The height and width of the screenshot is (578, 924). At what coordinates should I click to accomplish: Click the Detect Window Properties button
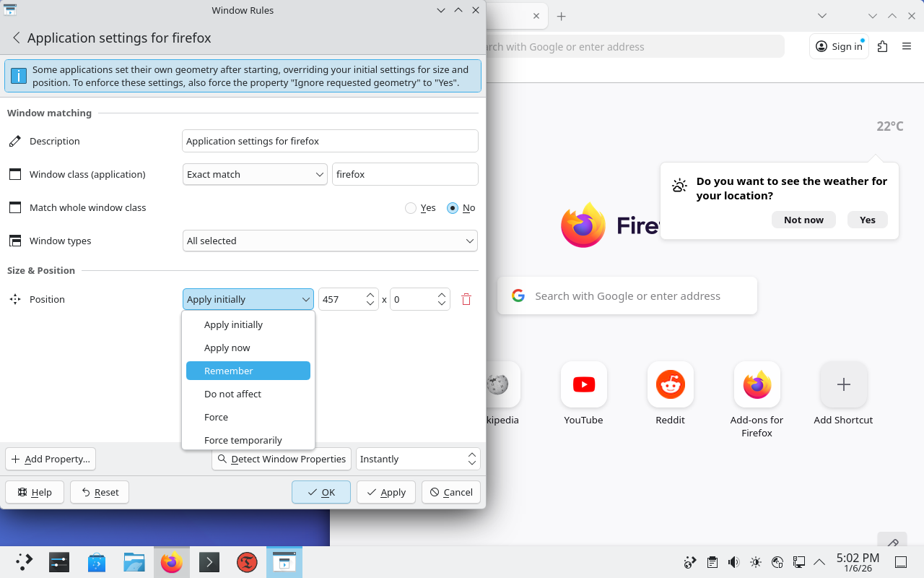[282, 459]
